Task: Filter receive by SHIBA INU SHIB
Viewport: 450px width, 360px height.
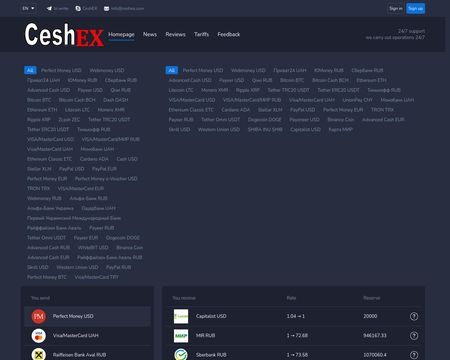Action: [265, 130]
